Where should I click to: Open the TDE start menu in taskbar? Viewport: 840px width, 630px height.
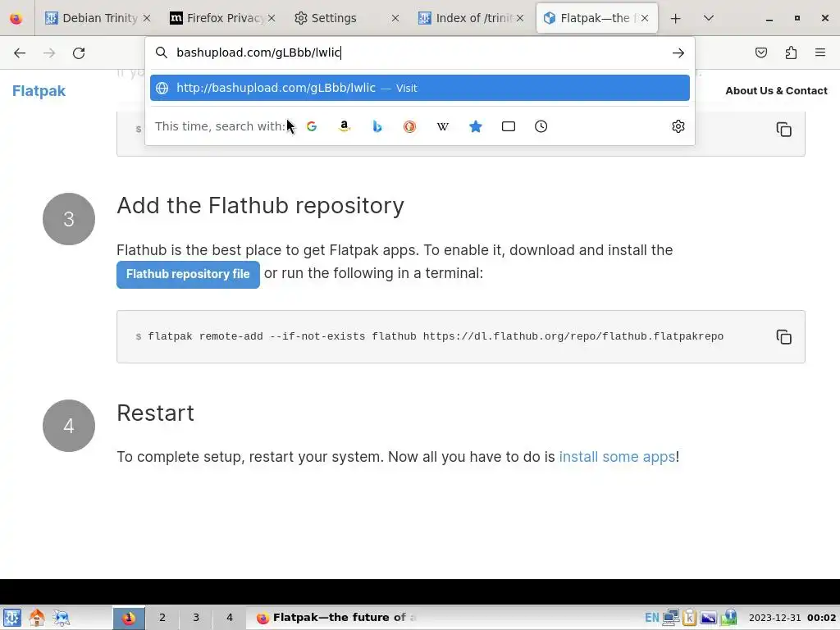[x=11, y=618]
